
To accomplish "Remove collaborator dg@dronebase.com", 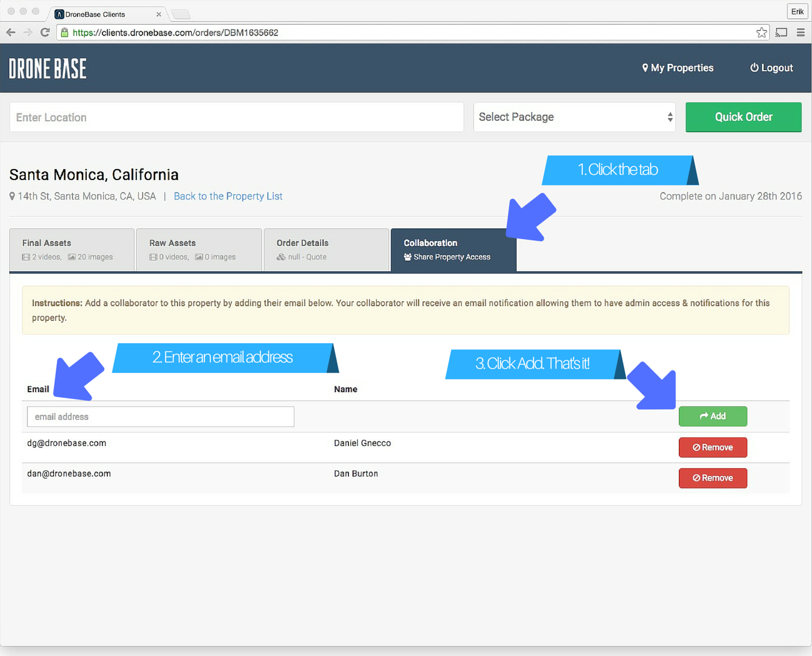I will 713,447.
